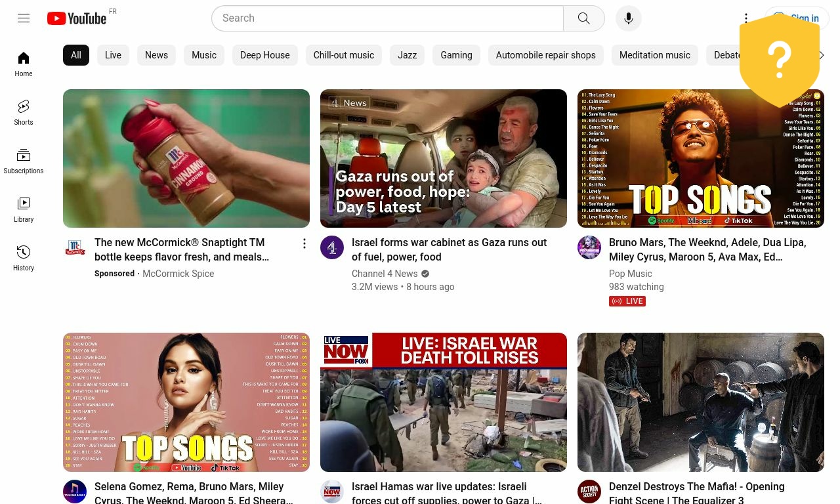
Task: Select the Jazz filter chip
Action: pos(408,55)
